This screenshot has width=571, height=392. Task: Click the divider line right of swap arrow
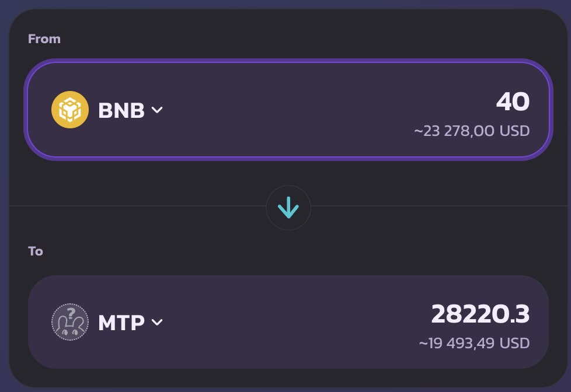click(x=438, y=206)
